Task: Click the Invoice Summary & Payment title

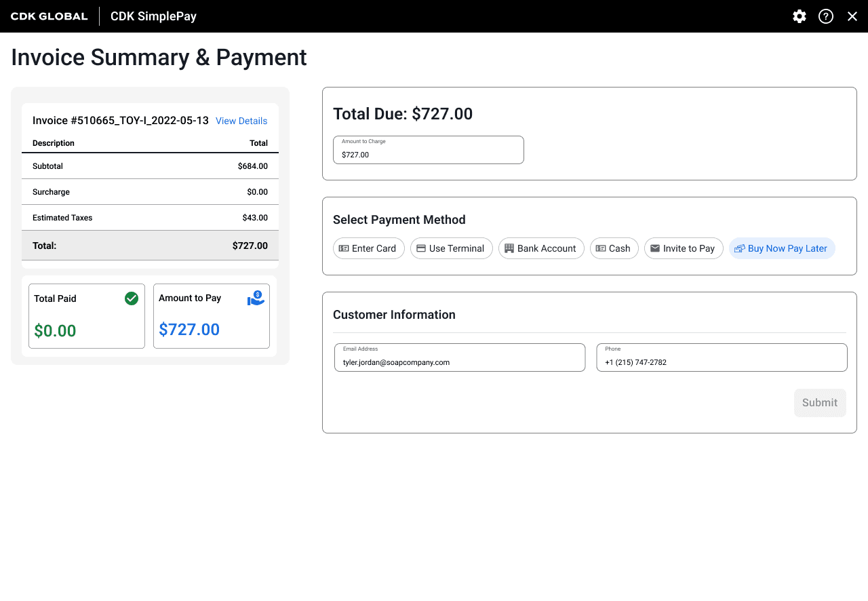Action: pyautogui.click(x=159, y=58)
